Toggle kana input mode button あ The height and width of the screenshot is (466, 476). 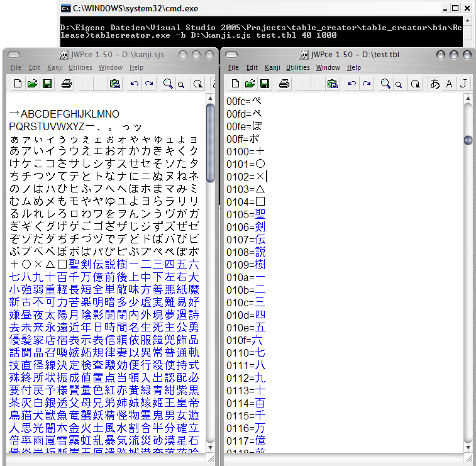434,84
